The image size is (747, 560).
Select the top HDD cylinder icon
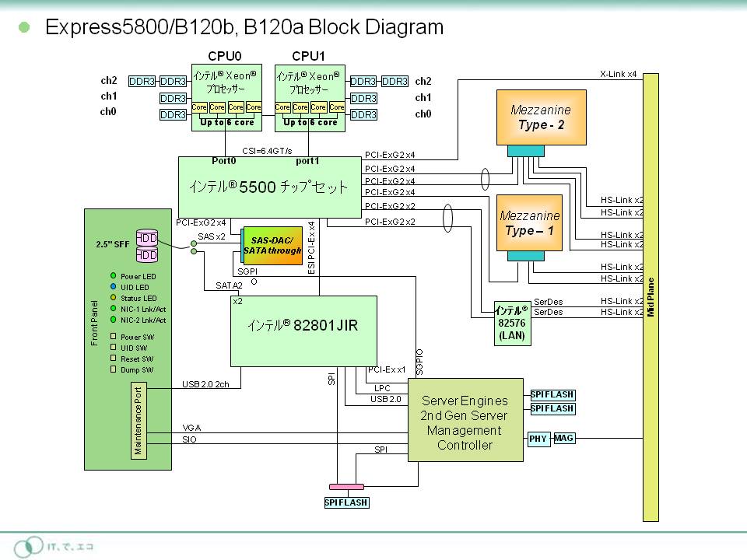coord(147,237)
